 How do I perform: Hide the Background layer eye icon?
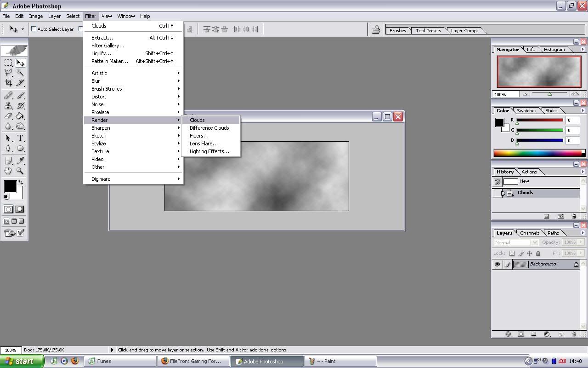point(497,264)
